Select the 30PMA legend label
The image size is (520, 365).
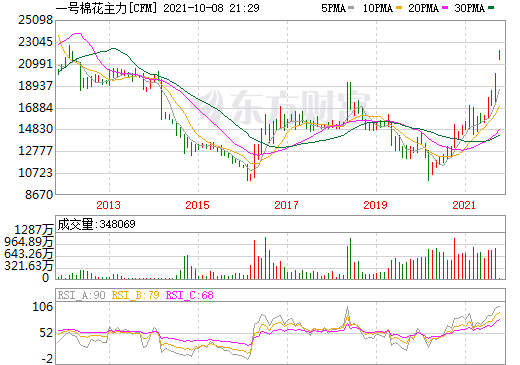469,8
